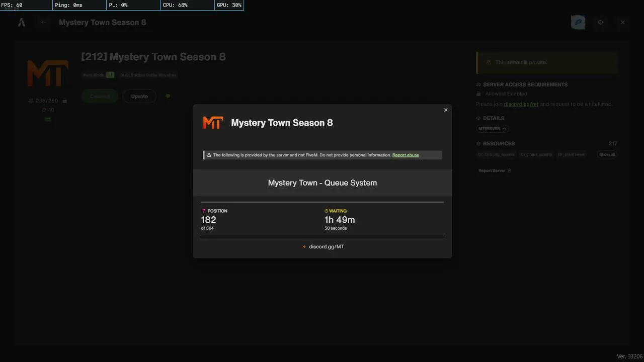644x362 pixels.
Task: Click the POSITION label icon
Action: [x=204, y=211]
